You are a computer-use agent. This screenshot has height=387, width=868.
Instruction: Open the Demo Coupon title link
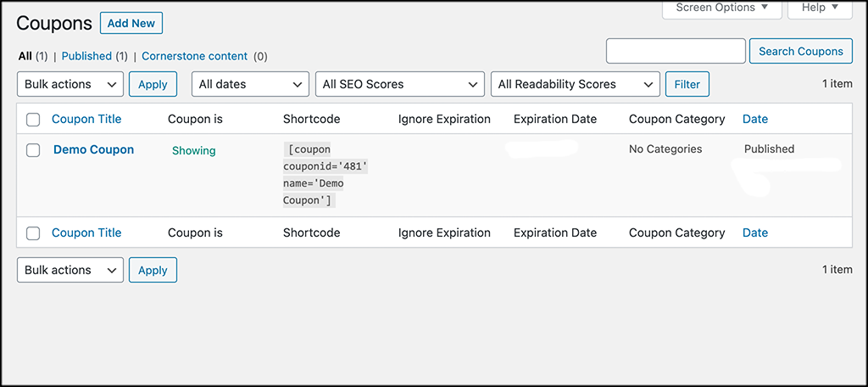pos(93,149)
